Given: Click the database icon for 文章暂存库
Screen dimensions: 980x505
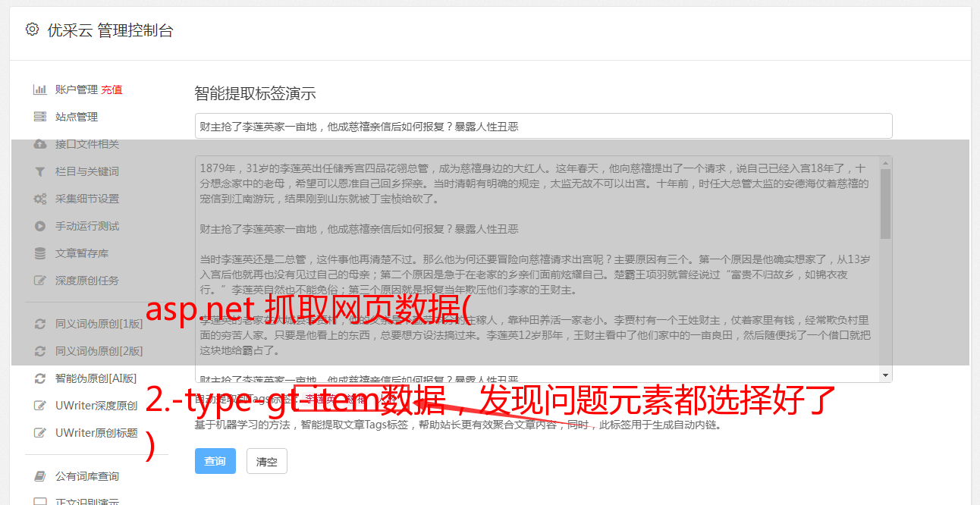Looking at the screenshot, I should [40, 253].
